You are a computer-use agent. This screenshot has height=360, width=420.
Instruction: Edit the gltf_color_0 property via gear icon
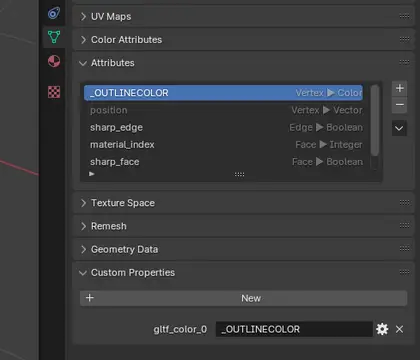382,329
